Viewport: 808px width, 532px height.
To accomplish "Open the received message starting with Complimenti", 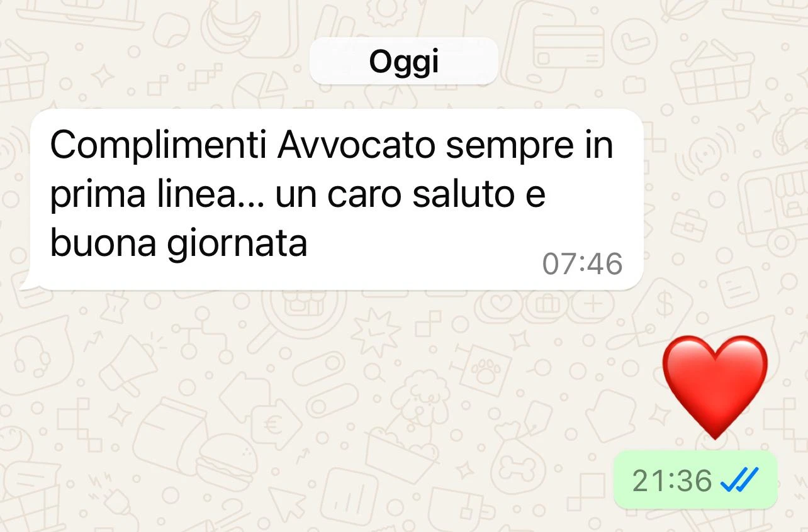I will (x=337, y=199).
